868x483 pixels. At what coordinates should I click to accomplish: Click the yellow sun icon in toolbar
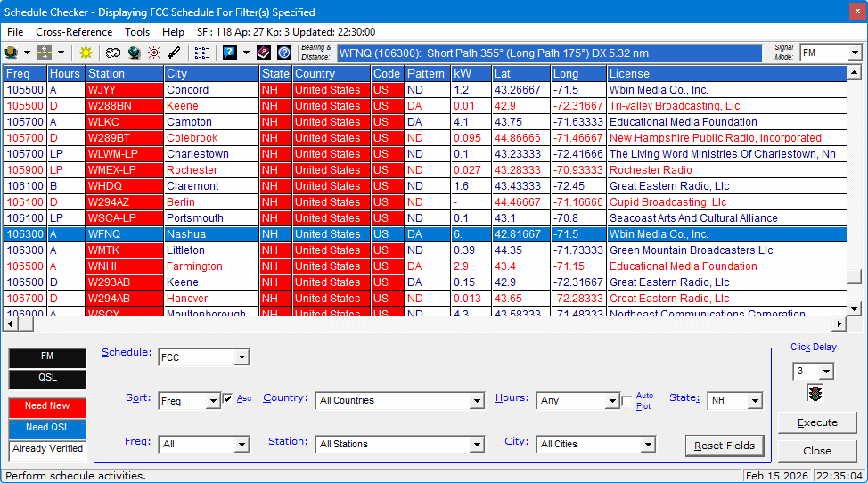pyautogui.click(x=86, y=53)
